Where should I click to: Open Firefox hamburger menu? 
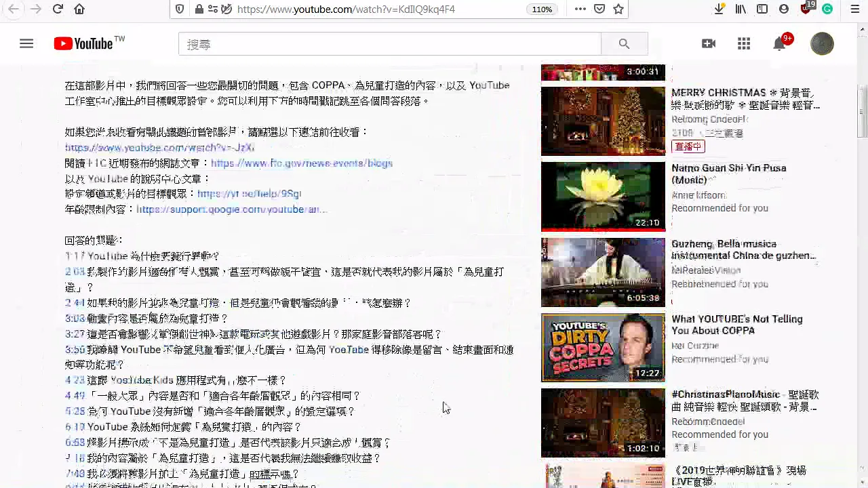point(855,9)
